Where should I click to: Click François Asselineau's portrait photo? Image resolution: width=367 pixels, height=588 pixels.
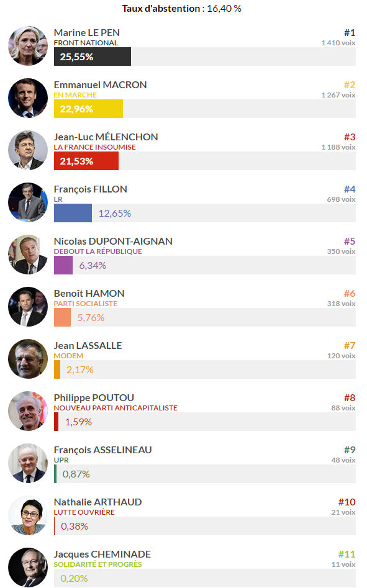coord(28,463)
